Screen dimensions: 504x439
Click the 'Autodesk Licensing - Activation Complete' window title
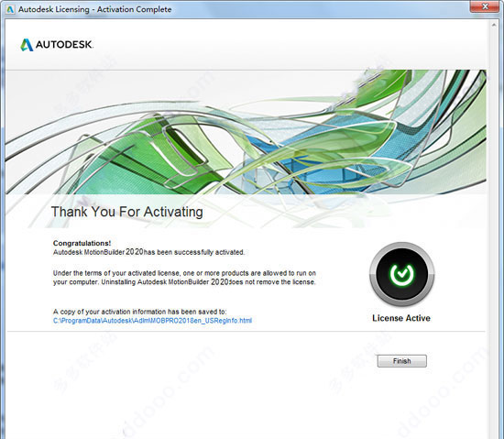(94, 9)
